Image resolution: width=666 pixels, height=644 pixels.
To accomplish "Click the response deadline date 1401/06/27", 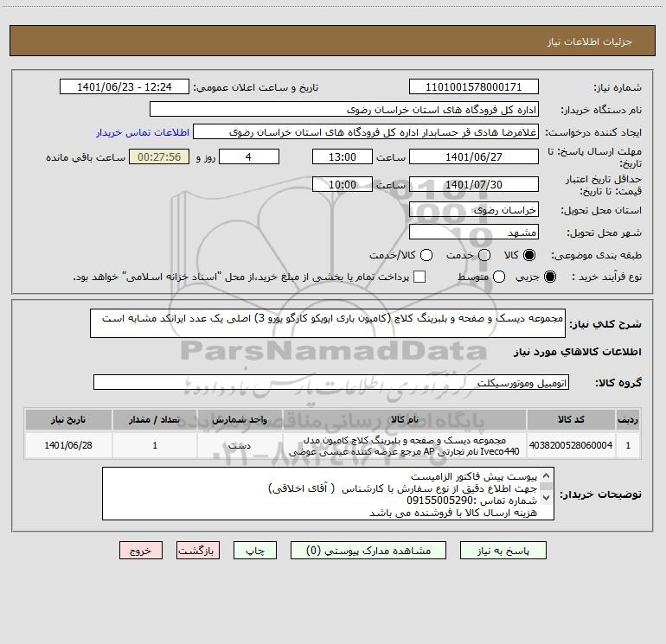I will (474, 156).
